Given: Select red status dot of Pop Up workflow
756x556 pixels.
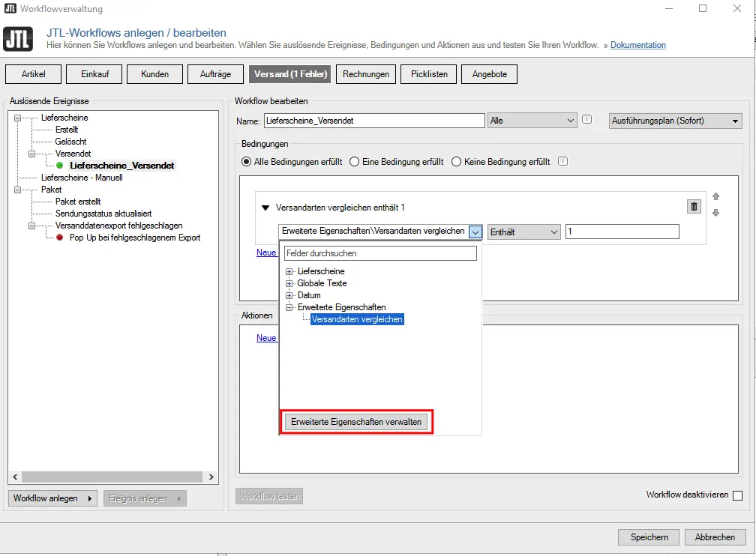Looking at the screenshot, I should (x=60, y=238).
